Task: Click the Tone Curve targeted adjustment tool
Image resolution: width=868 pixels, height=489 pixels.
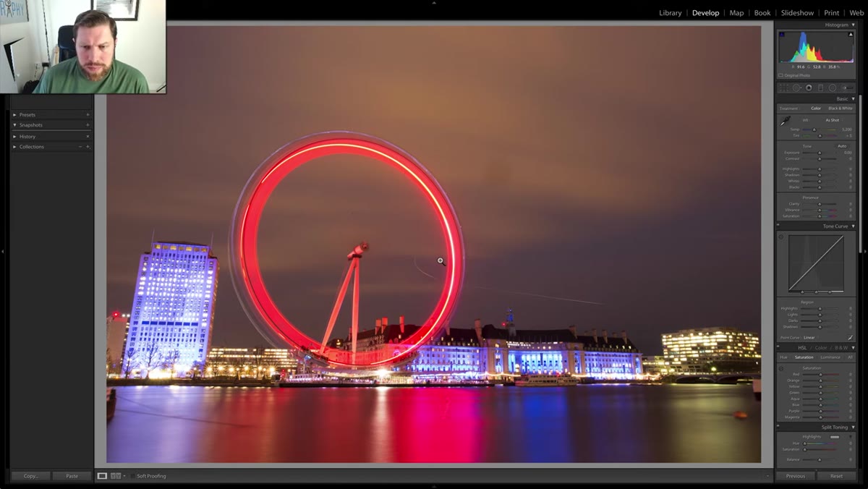Action: (x=781, y=237)
